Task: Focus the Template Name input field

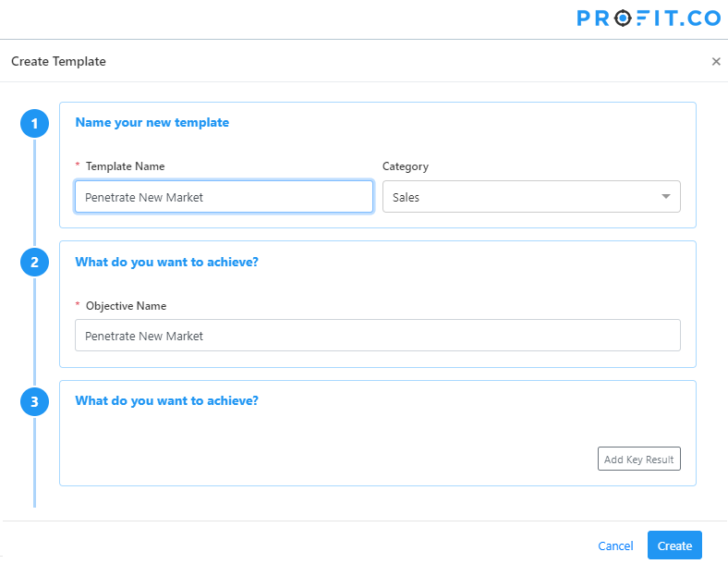Action: pos(224,197)
